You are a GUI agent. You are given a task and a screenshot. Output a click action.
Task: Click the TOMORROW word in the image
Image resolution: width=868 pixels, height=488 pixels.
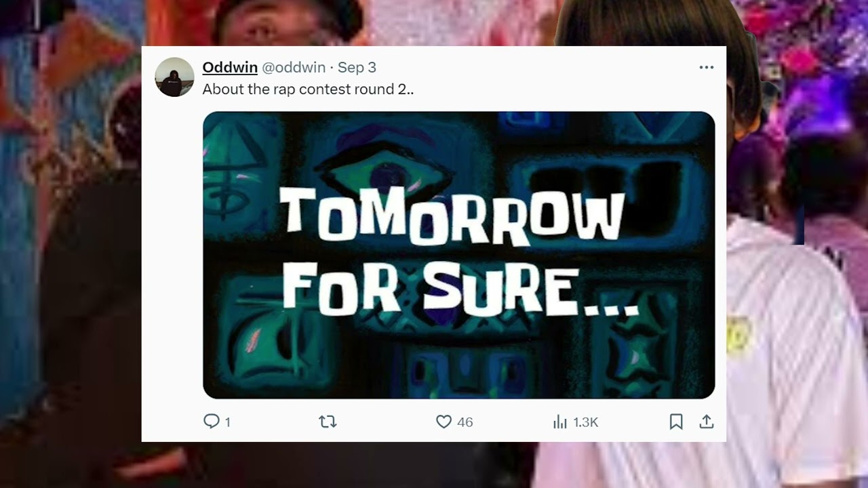(x=452, y=215)
